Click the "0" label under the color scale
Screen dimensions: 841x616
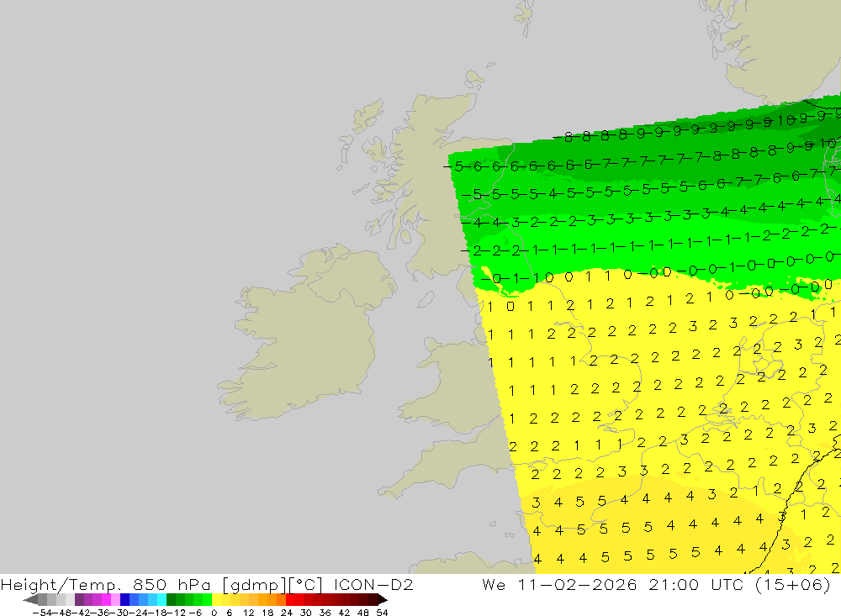click(x=214, y=613)
